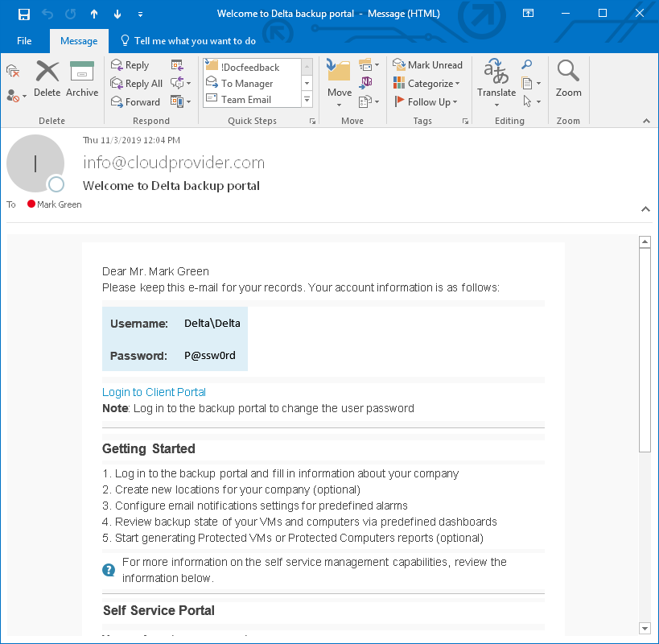Collapse the ribbon with the chevron
Screen dimensions: 659x644
click(x=646, y=121)
